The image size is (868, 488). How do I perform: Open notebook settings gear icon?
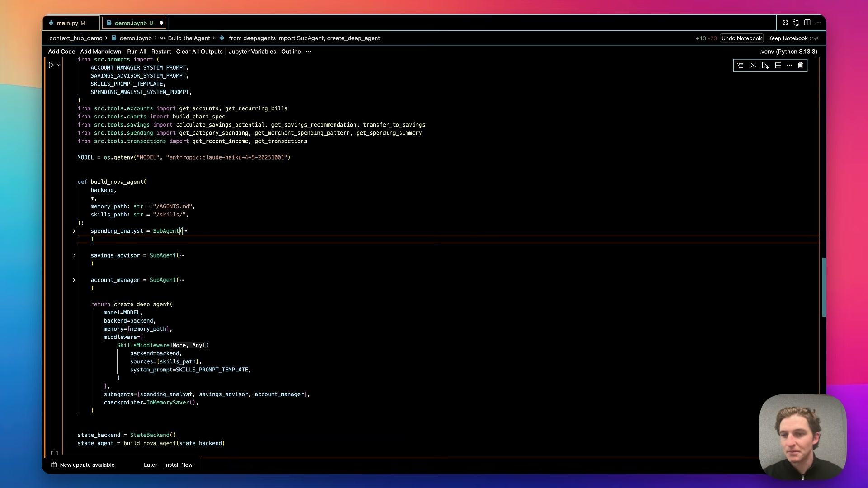[785, 23]
